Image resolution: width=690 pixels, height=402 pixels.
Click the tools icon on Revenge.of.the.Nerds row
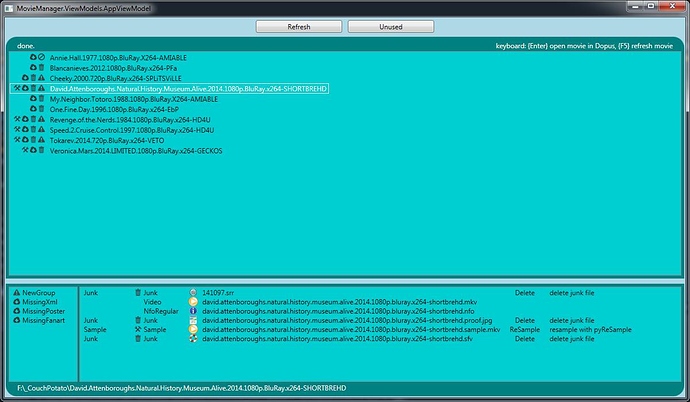(x=17, y=119)
